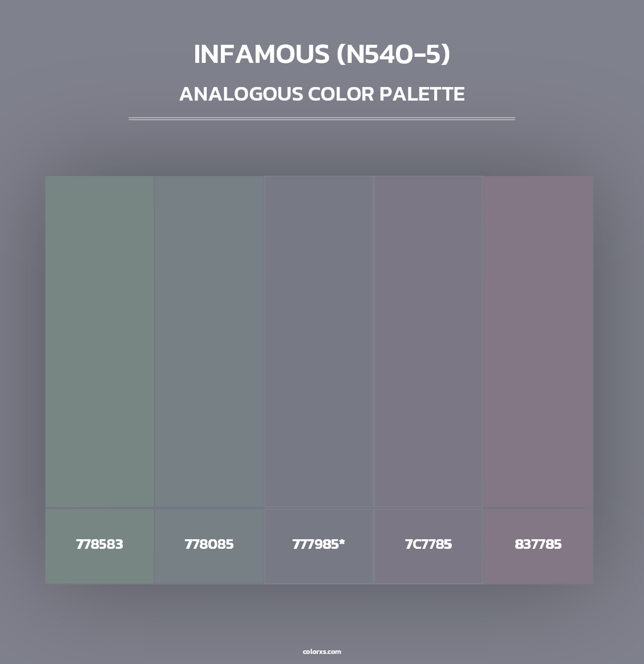
Task: Click the Analogous Color Palette heading
Action: coord(322,95)
